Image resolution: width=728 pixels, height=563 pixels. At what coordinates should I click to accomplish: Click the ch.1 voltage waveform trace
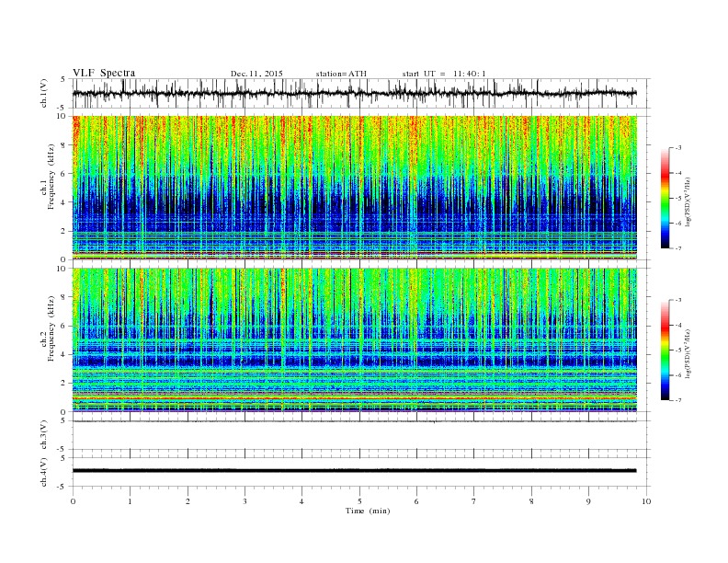point(355,93)
